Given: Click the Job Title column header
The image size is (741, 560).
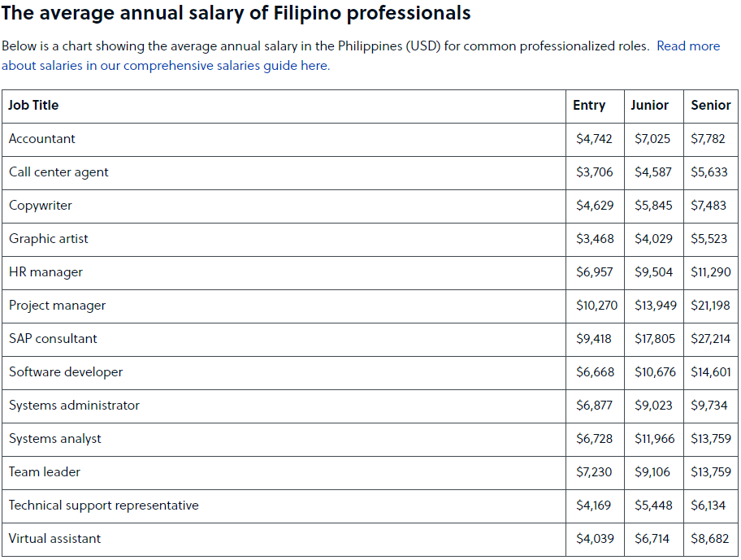Looking at the screenshot, I should pos(33,105).
